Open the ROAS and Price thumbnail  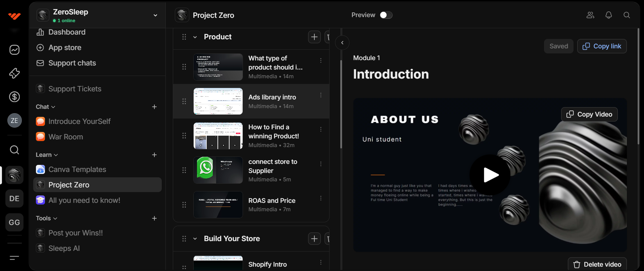pyautogui.click(x=218, y=205)
